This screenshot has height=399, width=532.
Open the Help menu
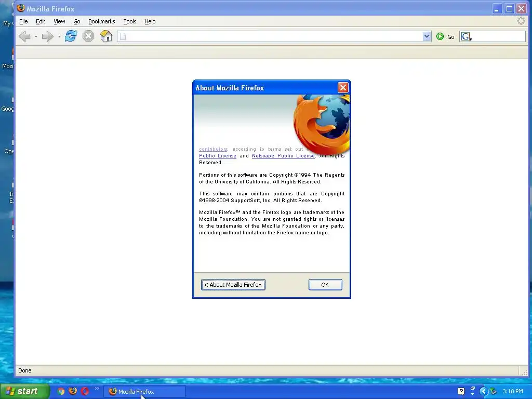(x=150, y=21)
